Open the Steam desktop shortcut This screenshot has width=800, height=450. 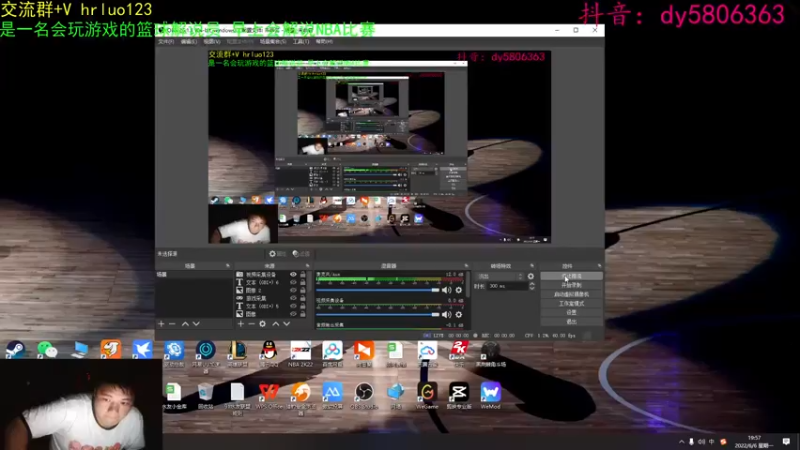coord(15,350)
